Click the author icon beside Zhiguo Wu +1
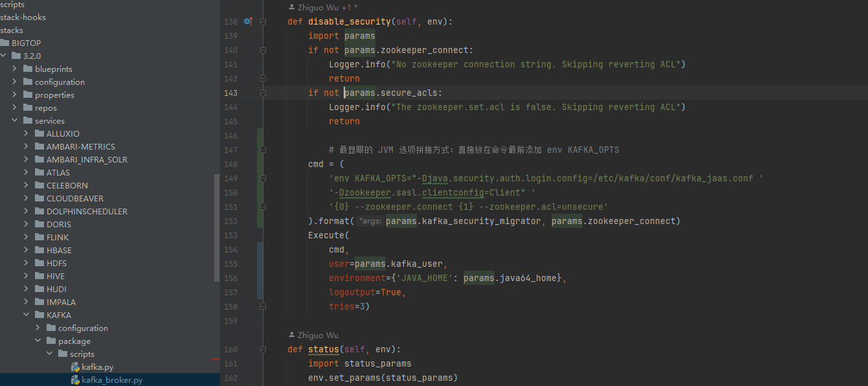 292,7
